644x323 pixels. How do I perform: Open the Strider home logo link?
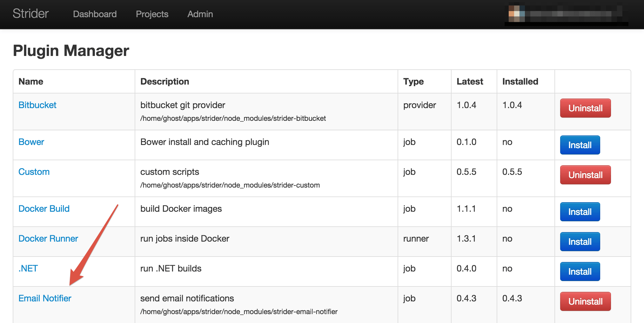point(30,14)
